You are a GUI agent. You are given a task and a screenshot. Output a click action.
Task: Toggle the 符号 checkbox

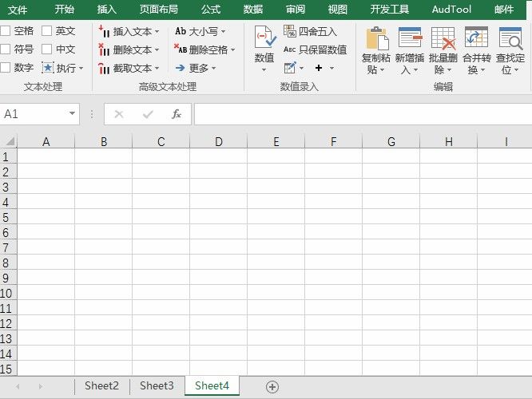coord(5,49)
